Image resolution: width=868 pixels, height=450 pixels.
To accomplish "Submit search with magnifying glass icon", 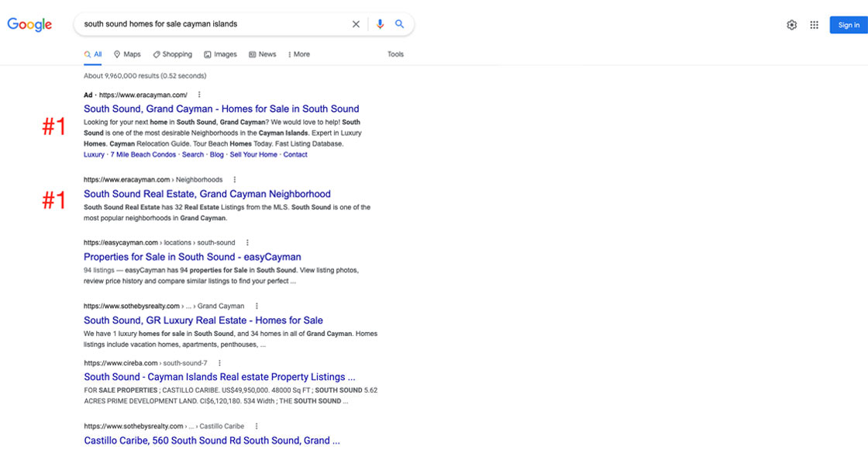I will click(400, 24).
